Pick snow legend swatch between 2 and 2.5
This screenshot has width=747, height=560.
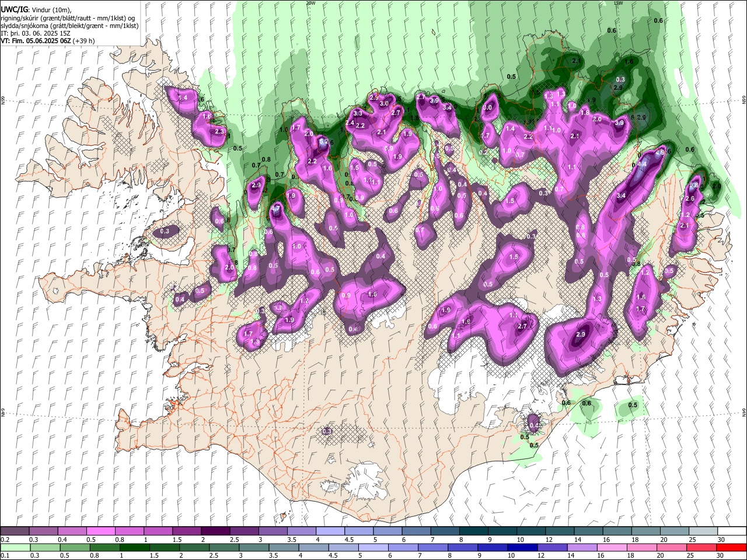215,531
